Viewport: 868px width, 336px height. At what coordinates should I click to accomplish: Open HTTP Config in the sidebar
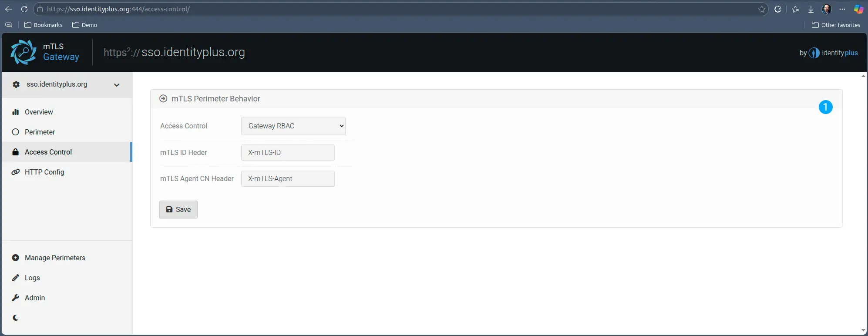tap(44, 172)
